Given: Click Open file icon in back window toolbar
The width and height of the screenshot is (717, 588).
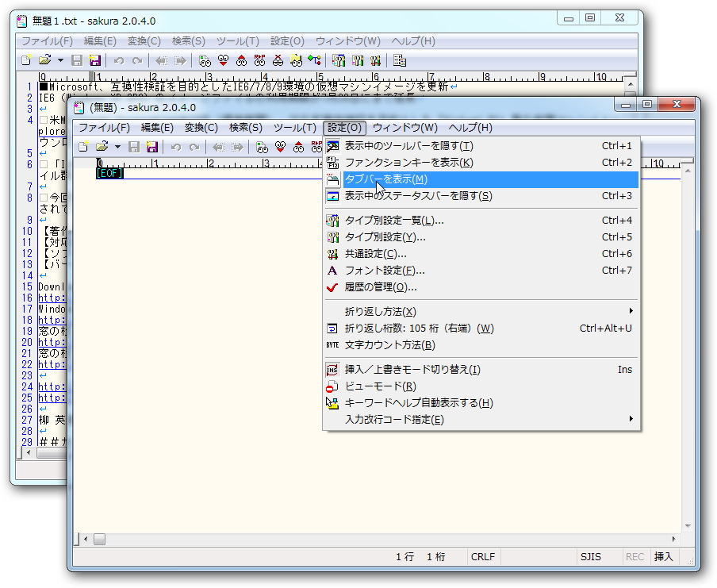Looking at the screenshot, I should pyautogui.click(x=44, y=60).
